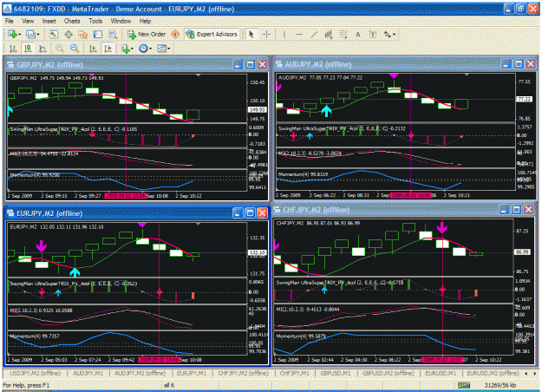Switch to GBPUSD,M1 chart tab

tap(336, 373)
